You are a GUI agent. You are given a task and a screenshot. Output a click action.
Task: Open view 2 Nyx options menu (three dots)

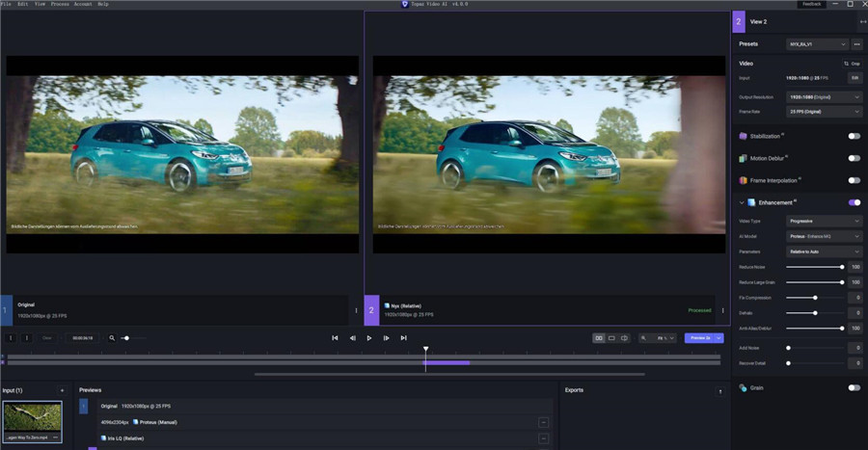[x=723, y=310]
